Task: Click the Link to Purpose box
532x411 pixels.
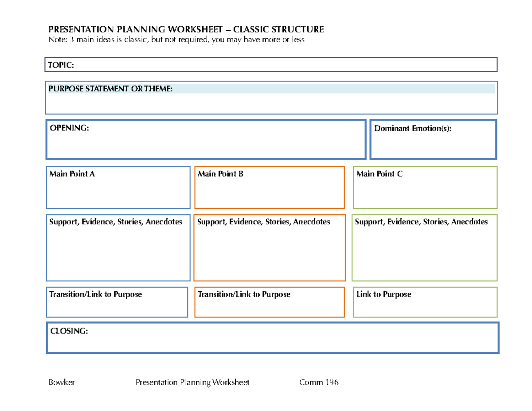Action: pyautogui.click(x=425, y=302)
